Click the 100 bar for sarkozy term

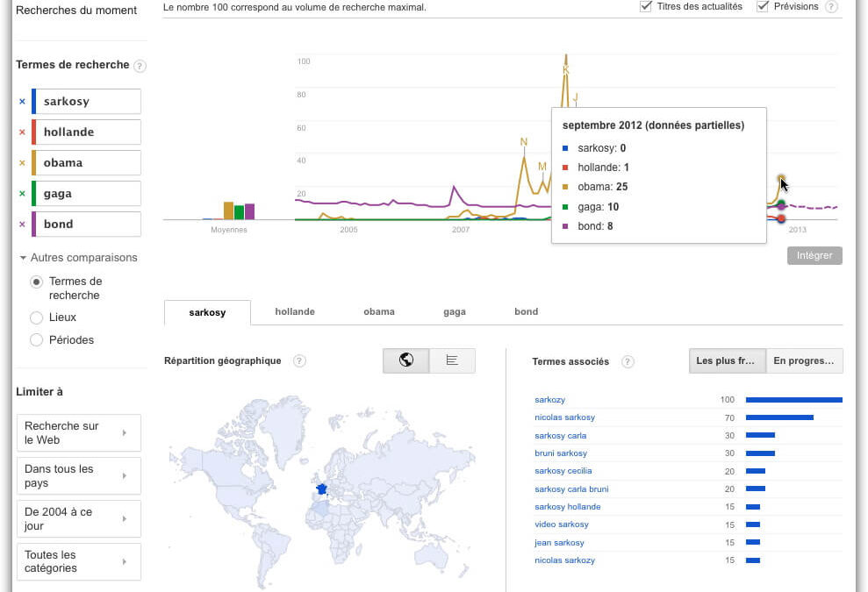coord(793,399)
